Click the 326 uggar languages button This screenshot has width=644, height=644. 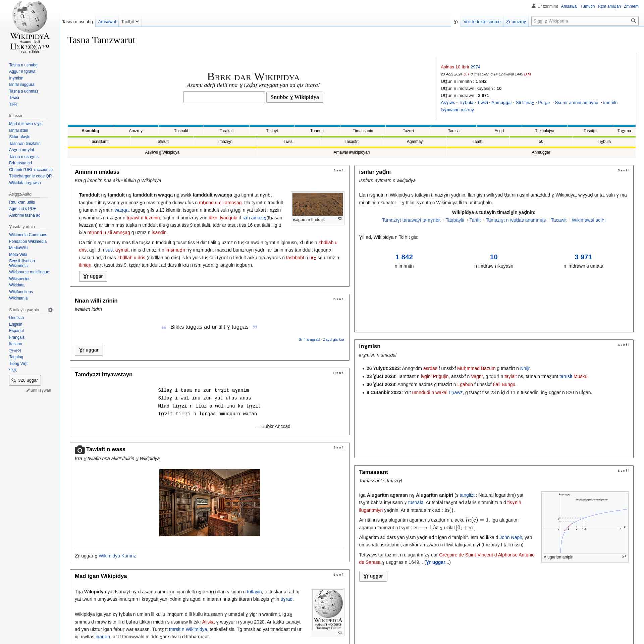tap(25, 380)
